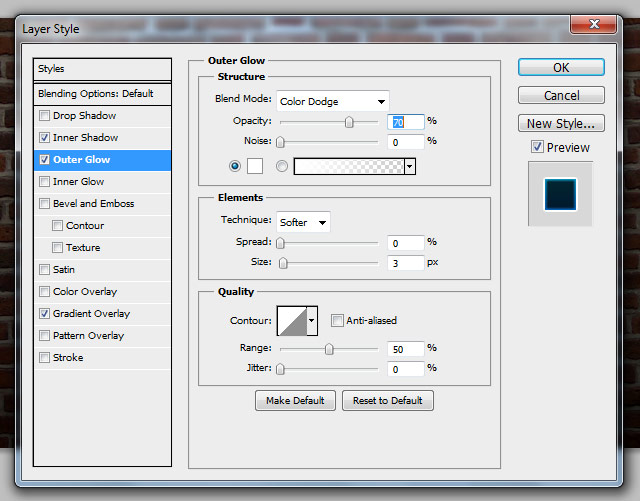This screenshot has width=640, height=501.
Task: Enable the Satin checkbox
Action: [x=44, y=269]
